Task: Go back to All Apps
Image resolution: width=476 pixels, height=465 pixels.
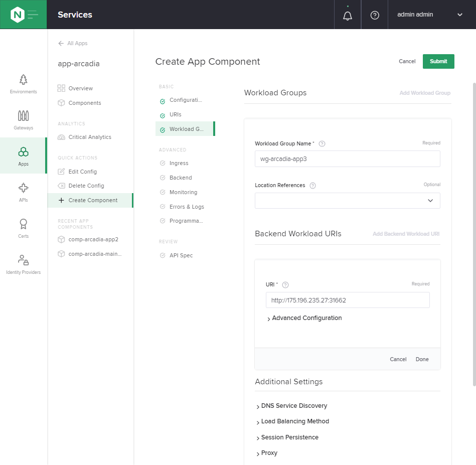Action: tap(73, 43)
